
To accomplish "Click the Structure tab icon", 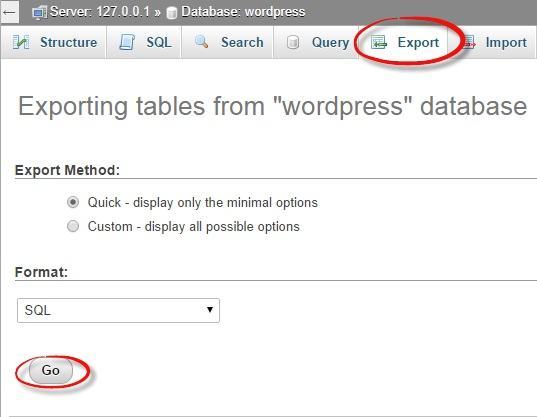I will tap(21, 42).
